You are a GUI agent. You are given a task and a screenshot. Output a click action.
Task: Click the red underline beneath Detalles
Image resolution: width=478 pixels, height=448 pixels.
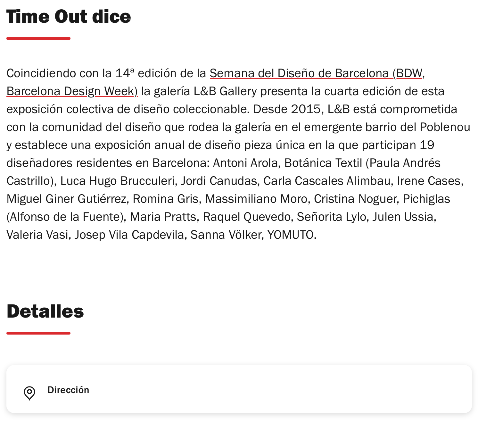[38, 333]
